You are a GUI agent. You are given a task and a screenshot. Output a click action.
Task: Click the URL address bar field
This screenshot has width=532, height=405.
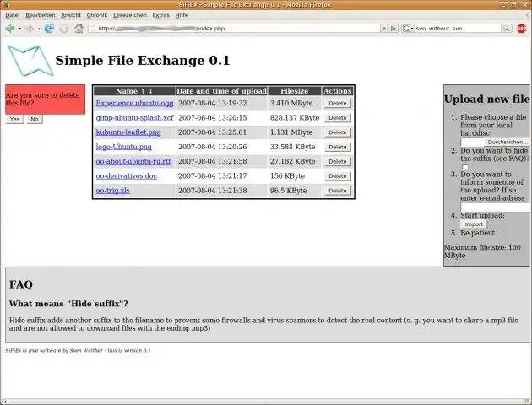click(x=234, y=29)
